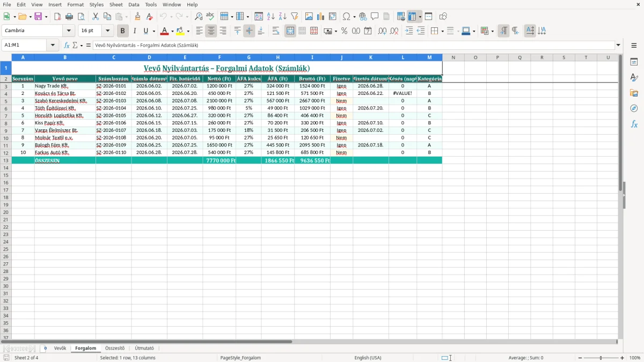Click the Sort Ascending icon
Screen dimensions: 644x362
tap(271, 17)
